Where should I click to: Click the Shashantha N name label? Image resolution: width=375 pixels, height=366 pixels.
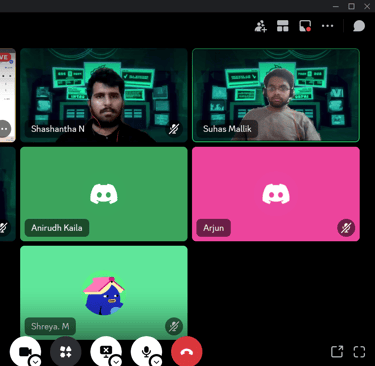(58, 129)
